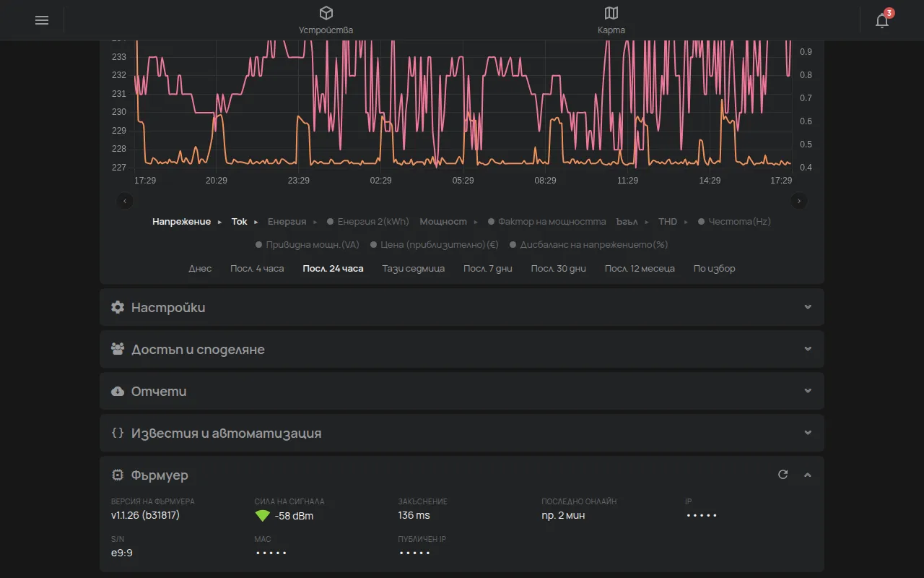Image resolution: width=924 pixels, height=578 pixels.
Task: Open Карта map icon
Action: point(611,13)
